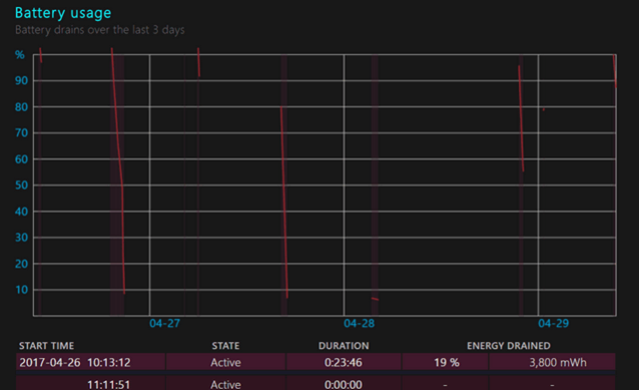Click the 90 percent axis label

pos(22,81)
